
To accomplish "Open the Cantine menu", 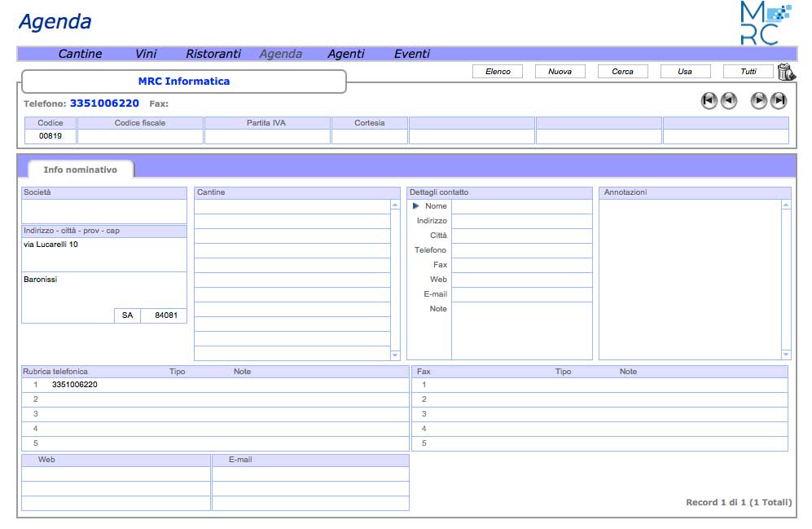I will coord(80,54).
